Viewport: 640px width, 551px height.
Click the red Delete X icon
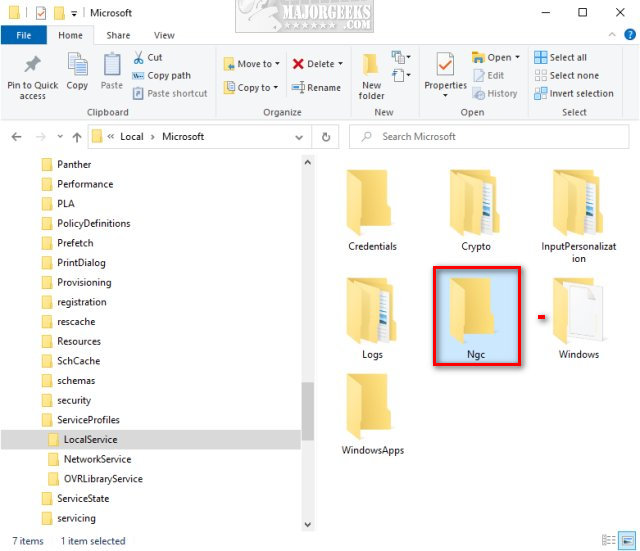[x=298, y=64]
